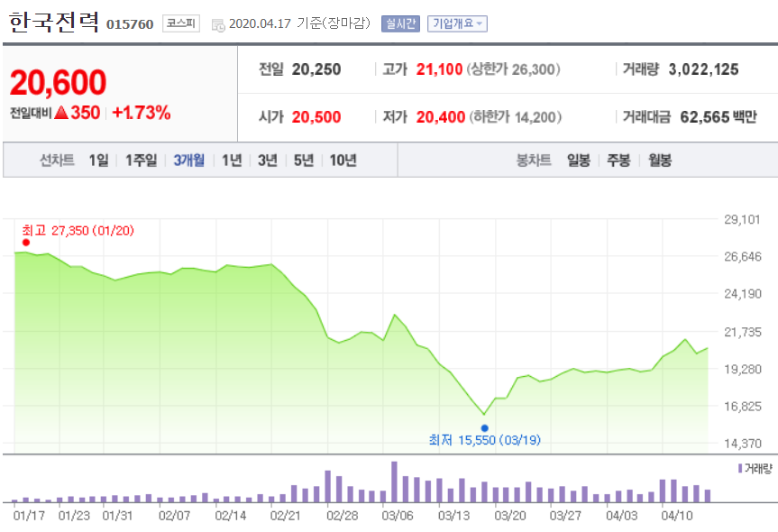Select the 5년 line chart tab
Image resolution: width=778 pixels, height=532 pixels.
[x=304, y=161]
